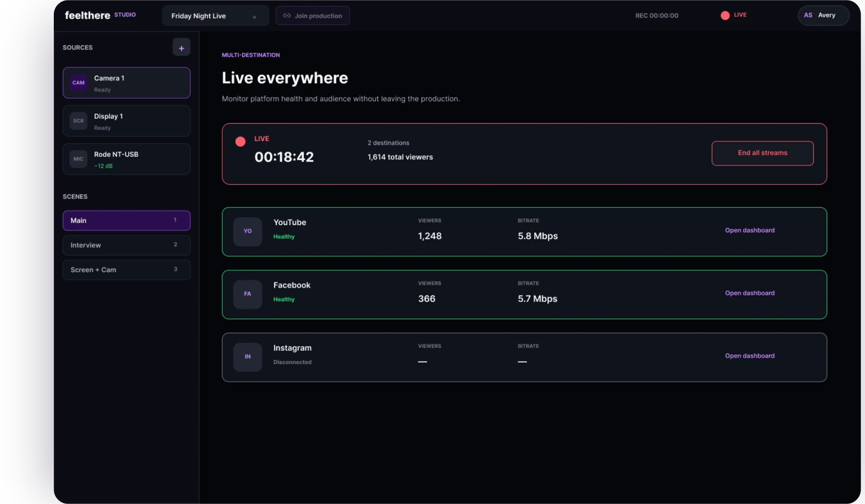The height and width of the screenshot is (504, 865).
Task: Click the SOURCES header
Action: tap(77, 48)
